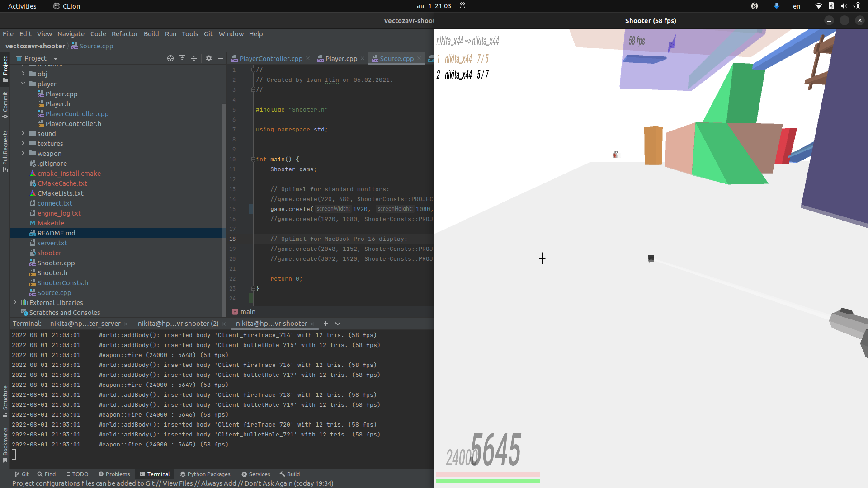Viewport: 868px width, 488px height.
Task: Open the Services tool window
Action: click(255, 474)
